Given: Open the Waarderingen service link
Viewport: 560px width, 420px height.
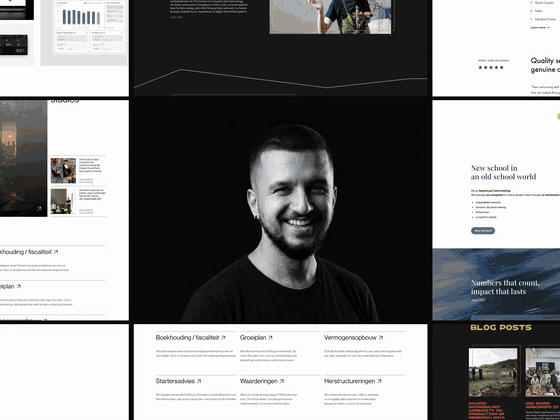Looking at the screenshot, I should [262, 381].
